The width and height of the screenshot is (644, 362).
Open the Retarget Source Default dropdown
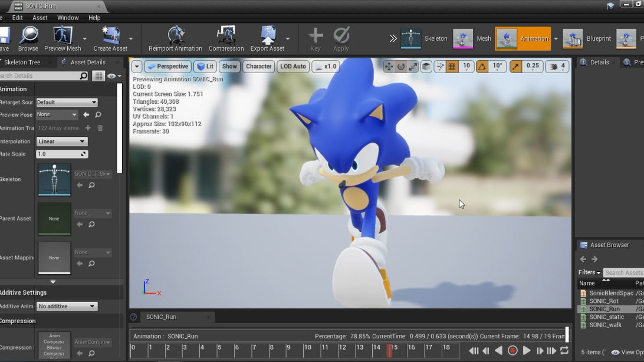[67, 102]
